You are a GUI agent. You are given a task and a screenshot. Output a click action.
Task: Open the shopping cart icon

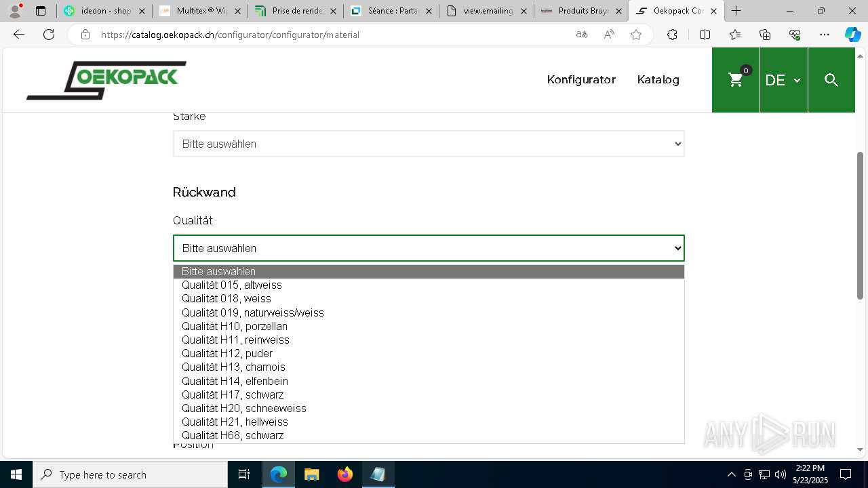(736, 80)
